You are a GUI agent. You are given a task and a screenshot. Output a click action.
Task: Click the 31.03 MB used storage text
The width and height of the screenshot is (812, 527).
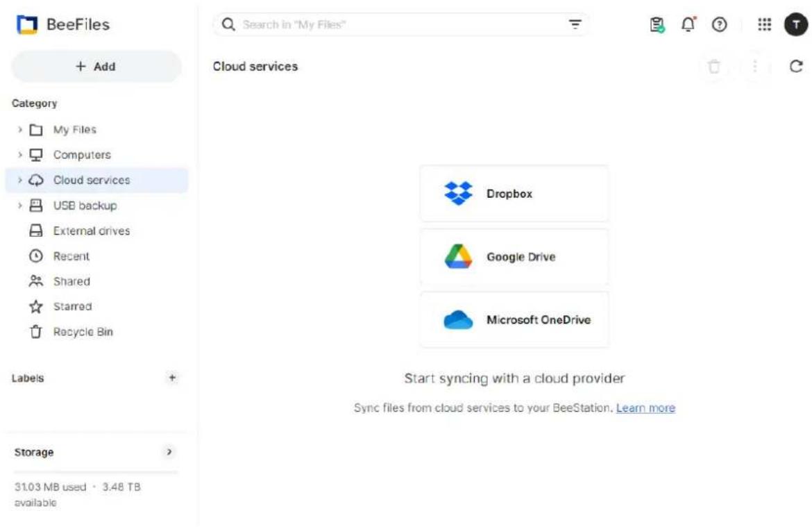[x=50, y=487]
